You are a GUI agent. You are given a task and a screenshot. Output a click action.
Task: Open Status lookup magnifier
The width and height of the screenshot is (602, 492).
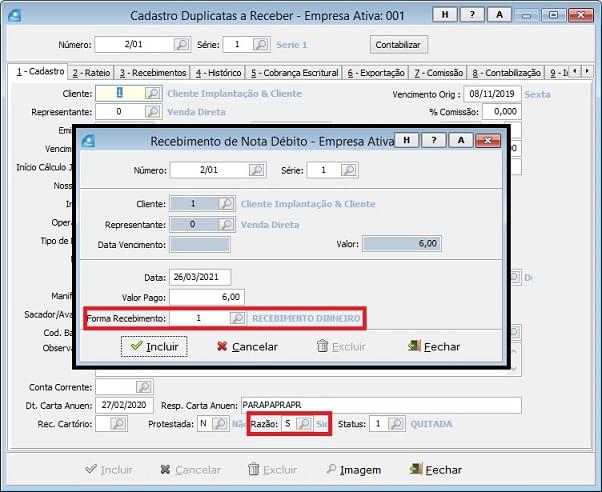396,424
